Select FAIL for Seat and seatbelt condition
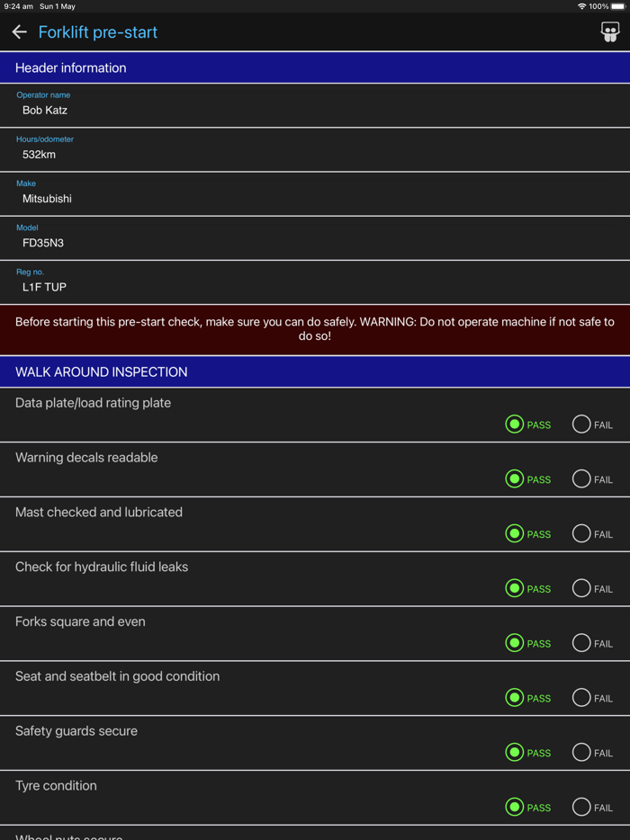The image size is (630, 840). coord(581,698)
